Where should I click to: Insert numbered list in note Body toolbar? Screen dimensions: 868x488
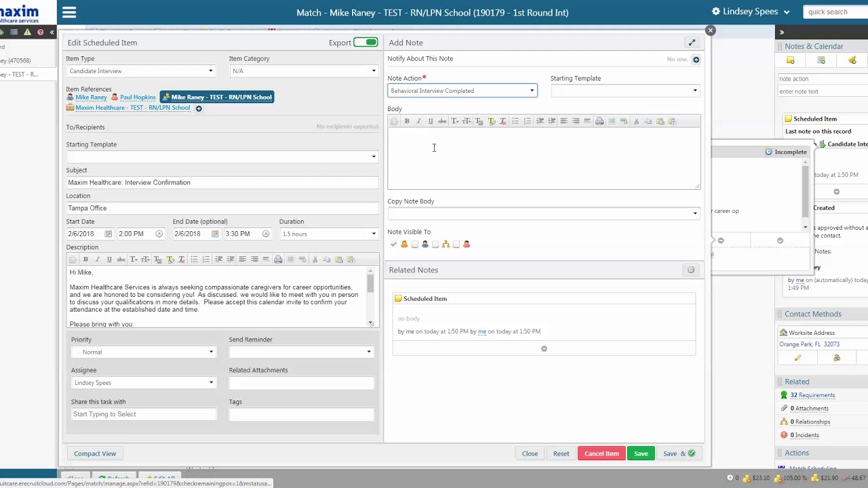(x=528, y=121)
